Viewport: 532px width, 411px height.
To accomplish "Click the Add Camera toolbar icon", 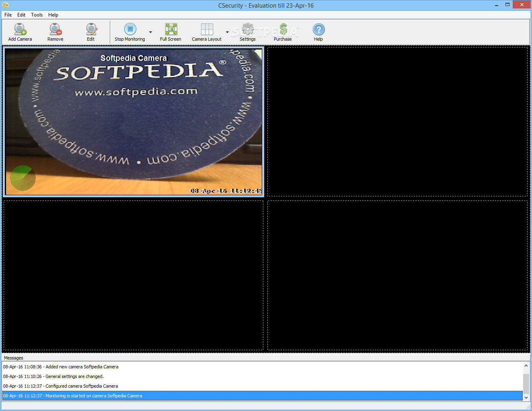I will (x=20, y=32).
